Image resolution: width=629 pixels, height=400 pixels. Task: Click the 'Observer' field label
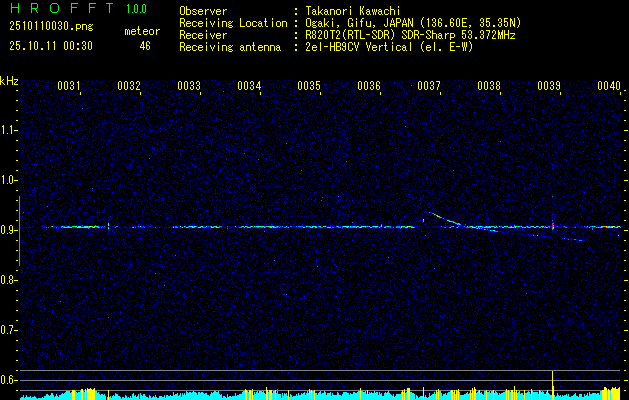pos(203,11)
